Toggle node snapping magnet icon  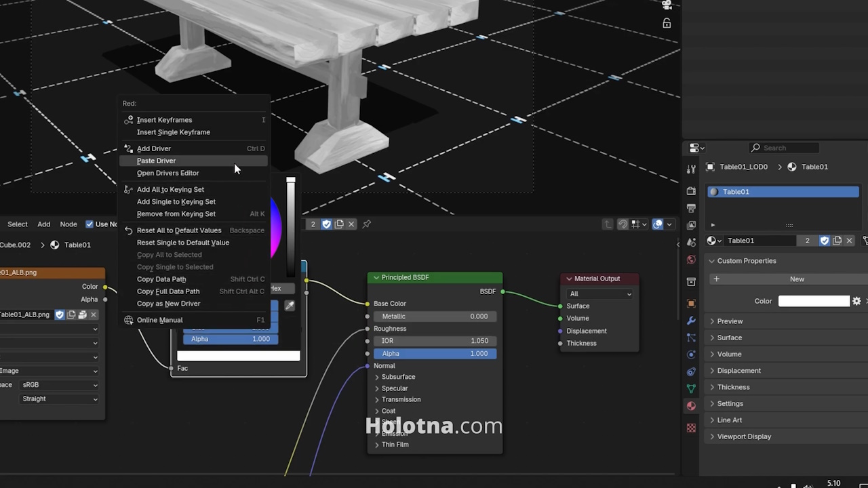coord(623,224)
